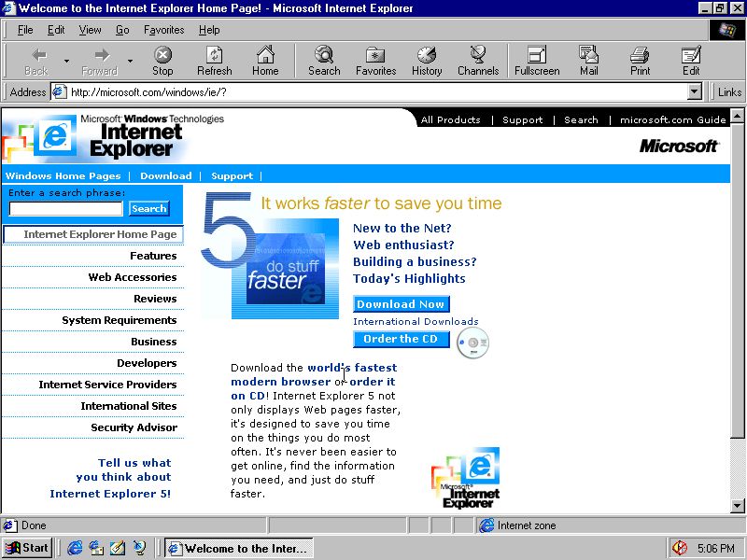Open the Developers sidebar link
This screenshot has width=747, height=560.
(147, 363)
